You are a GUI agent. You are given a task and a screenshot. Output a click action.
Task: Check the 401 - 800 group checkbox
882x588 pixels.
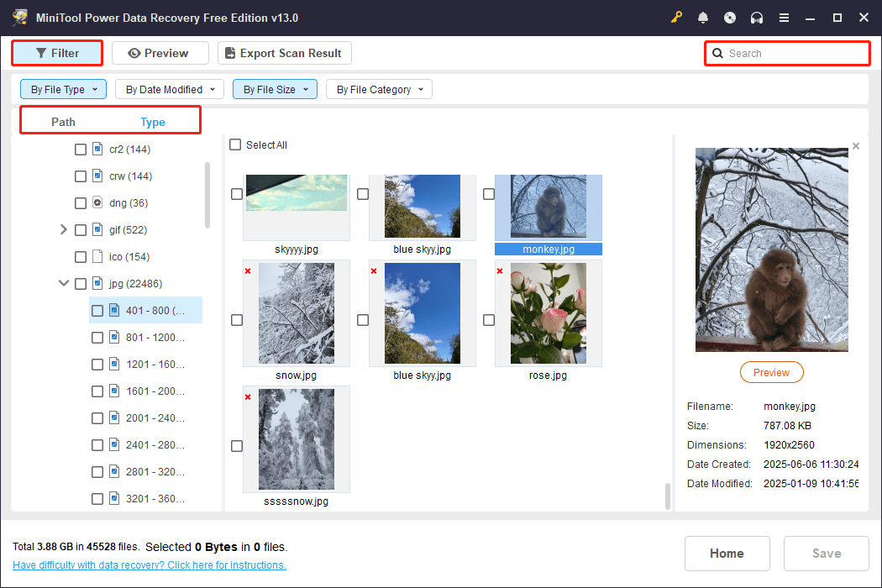coord(97,311)
